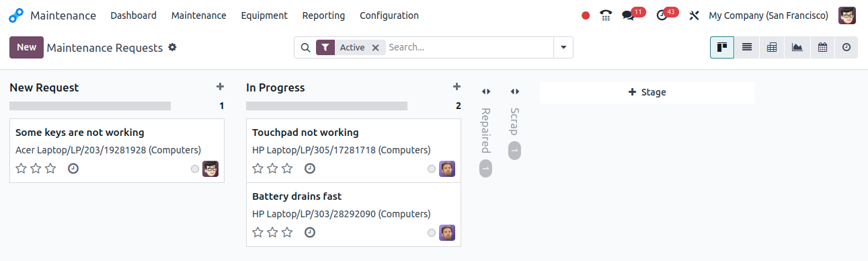Click the Repaired column record count badge
Viewport: 868px width, 261px height.
tap(485, 169)
